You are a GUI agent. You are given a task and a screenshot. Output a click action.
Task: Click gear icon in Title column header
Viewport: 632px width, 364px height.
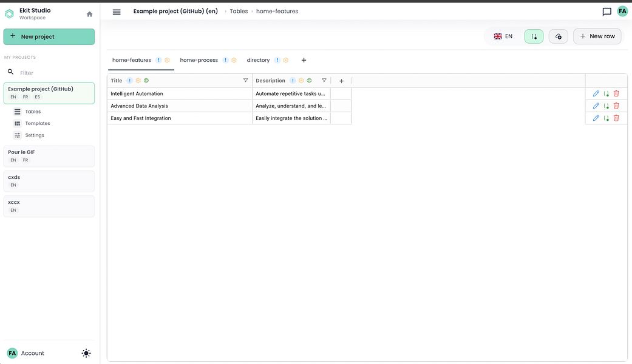[x=138, y=81]
